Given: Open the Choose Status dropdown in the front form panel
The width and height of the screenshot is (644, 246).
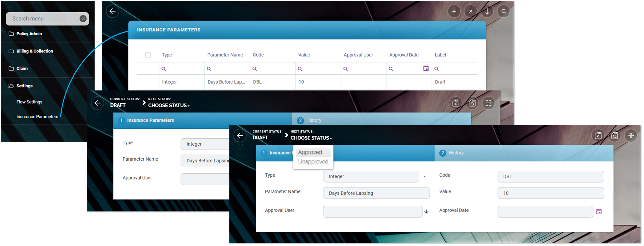Looking at the screenshot, I should pos(311,138).
